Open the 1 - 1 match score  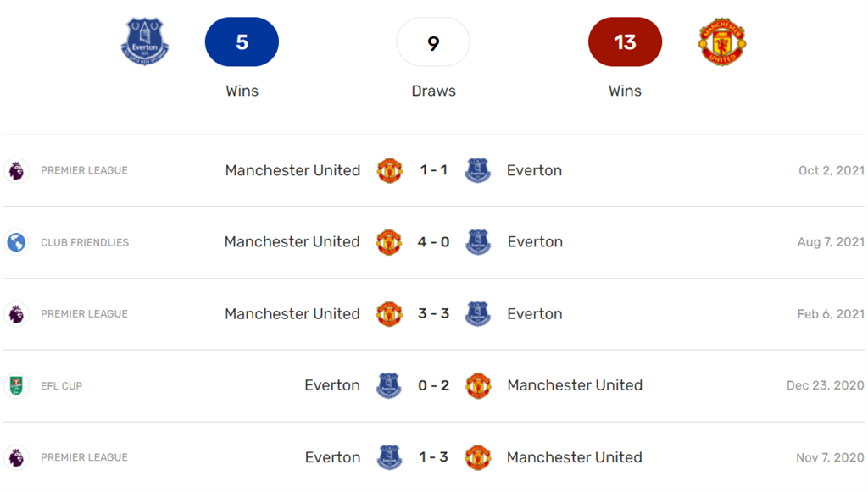[434, 170]
